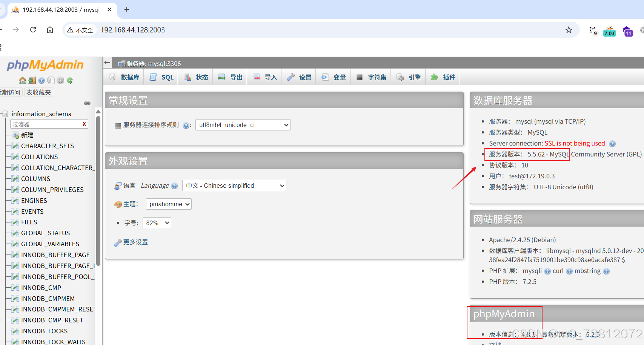
Task: Reload the navigation panel with green arrow
Action: (x=70, y=80)
